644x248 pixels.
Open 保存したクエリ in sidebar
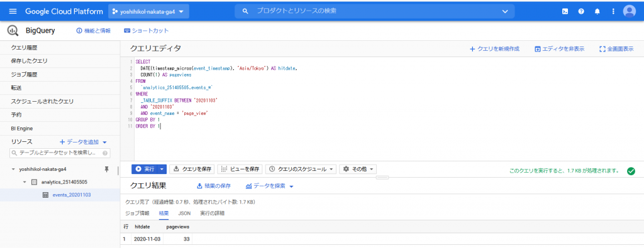point(60,61)
